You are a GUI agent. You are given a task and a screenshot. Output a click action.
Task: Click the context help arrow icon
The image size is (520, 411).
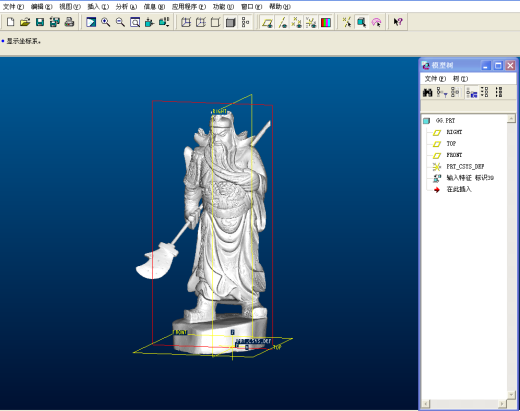(398, 22)
